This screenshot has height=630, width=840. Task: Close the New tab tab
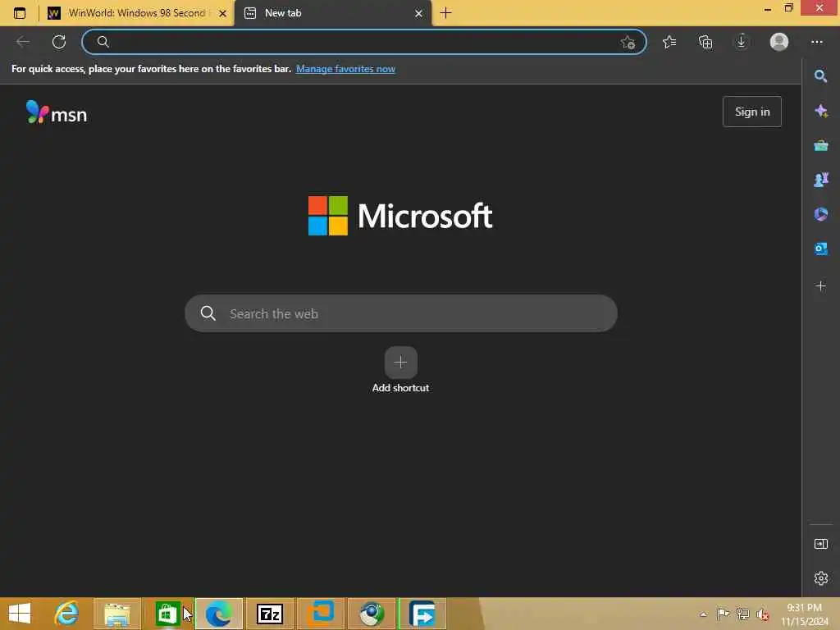click(x=418, y=13)
